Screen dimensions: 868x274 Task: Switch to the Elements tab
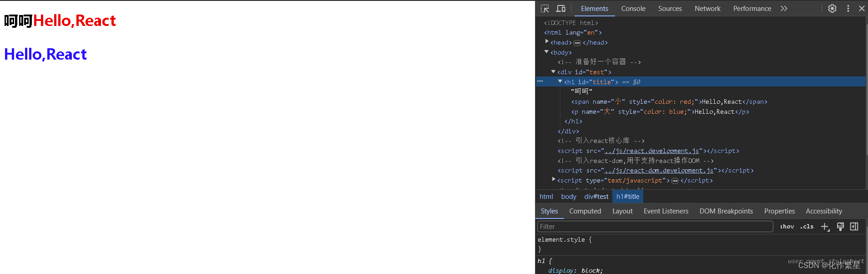click(x=594, y=9)
